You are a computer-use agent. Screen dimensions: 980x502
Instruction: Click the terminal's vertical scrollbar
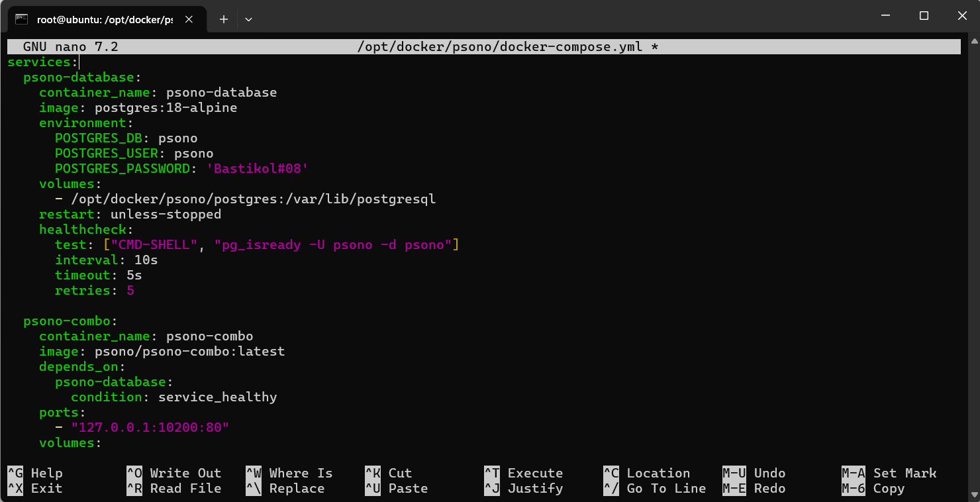pyautogui.click(x=974, y=267)
